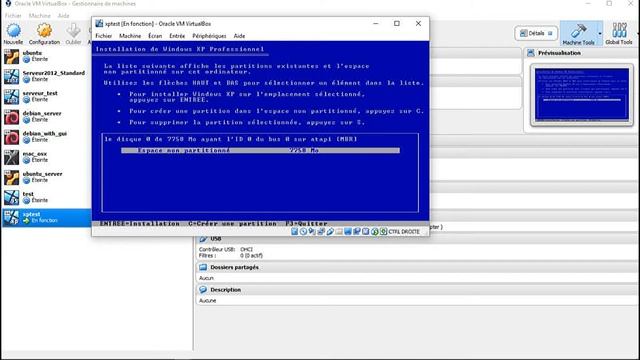Select the serveur_test machine
The image size is (640, 360).
pos(46,97)
